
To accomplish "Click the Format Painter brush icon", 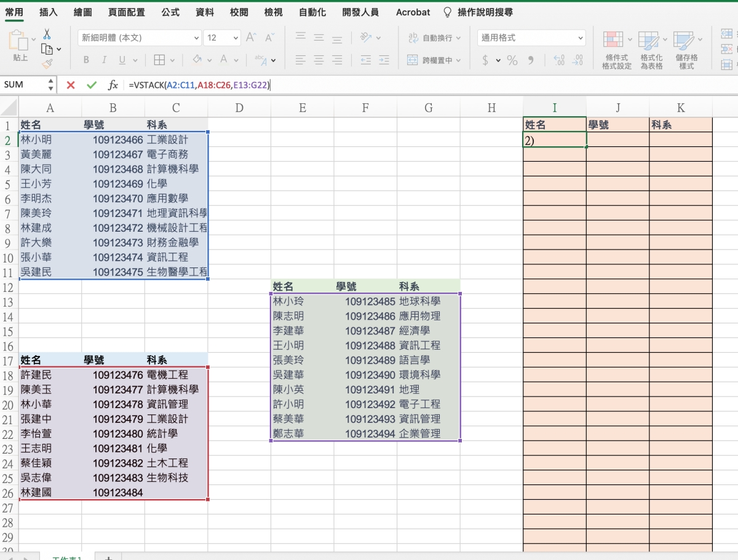I will 47,63.
